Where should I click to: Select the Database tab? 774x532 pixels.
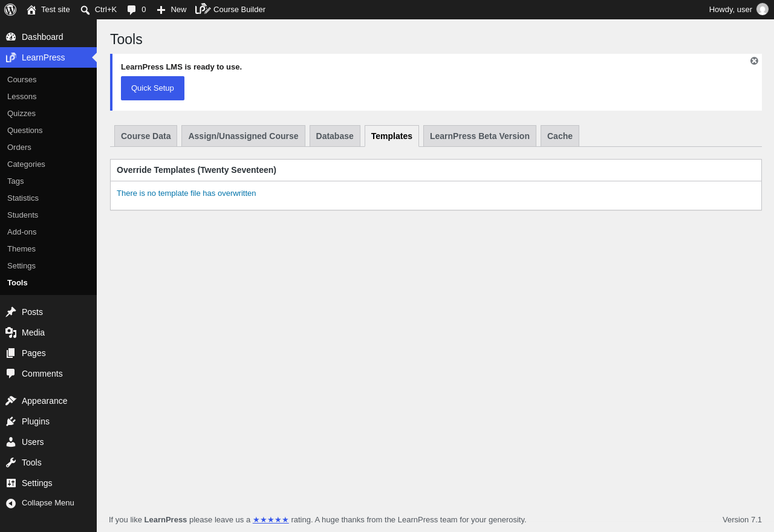coord(335,136)
